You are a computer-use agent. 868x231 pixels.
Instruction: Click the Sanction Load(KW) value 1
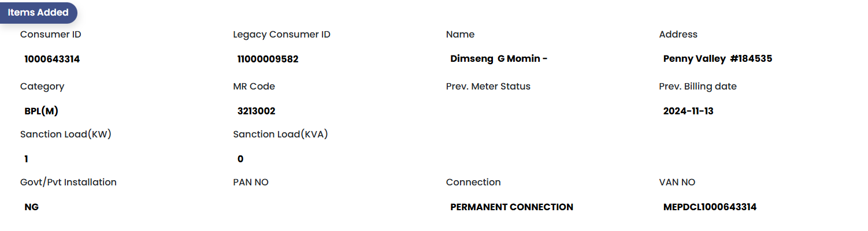(x=26, y=159)
